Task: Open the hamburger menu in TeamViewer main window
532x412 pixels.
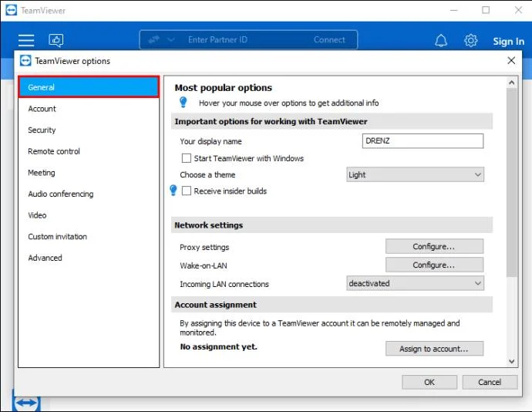Action: [26, 40]
